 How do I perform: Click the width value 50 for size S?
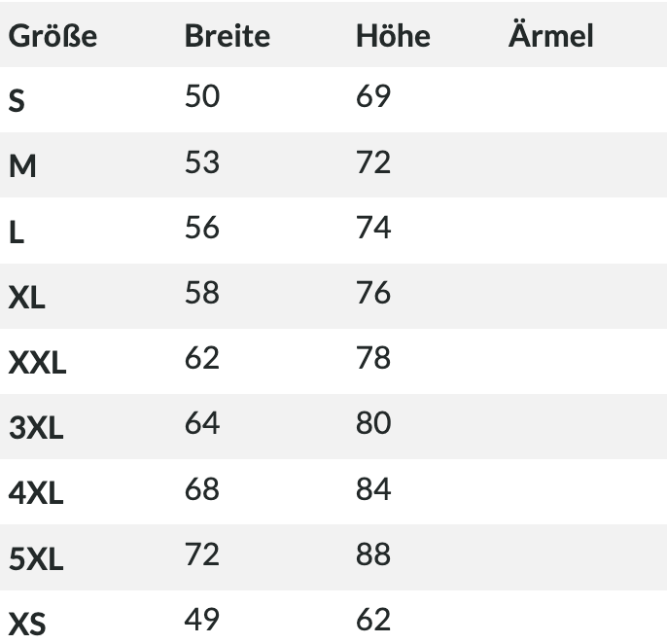(202, 95)
